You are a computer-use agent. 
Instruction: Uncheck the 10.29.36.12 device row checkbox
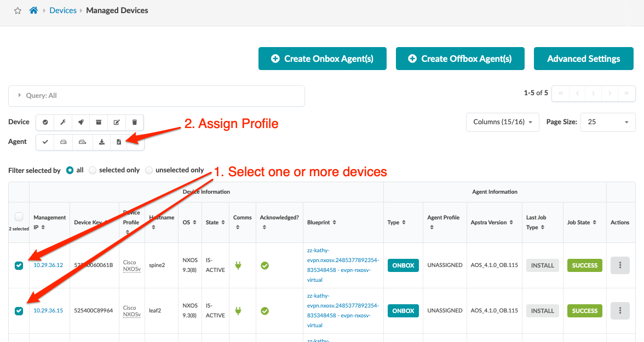coord(19,265)
